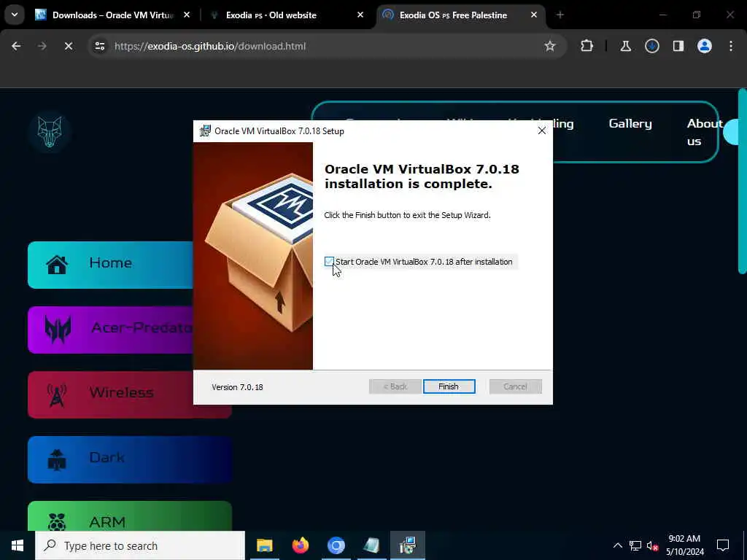Click the Home house icon
The width and height of the screenshot is (747, 560).
(57, 265)
